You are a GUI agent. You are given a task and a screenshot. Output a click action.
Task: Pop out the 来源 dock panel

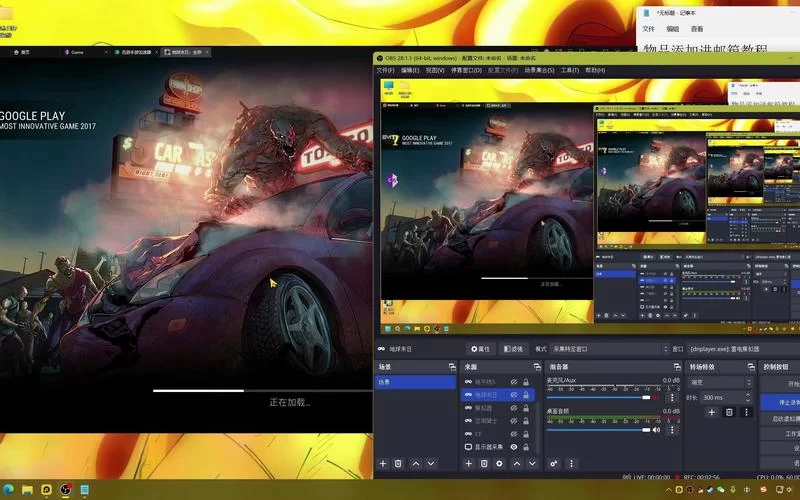[537, 367]
